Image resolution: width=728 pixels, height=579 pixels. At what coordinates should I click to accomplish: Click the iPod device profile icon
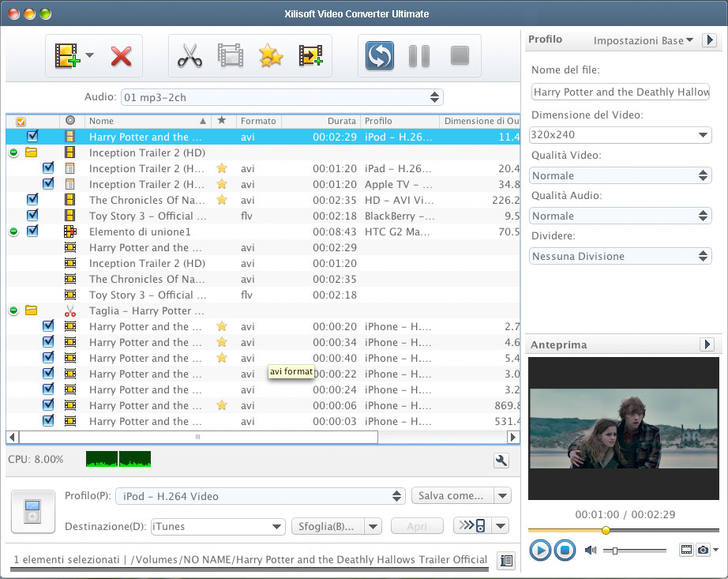[33, 511]
